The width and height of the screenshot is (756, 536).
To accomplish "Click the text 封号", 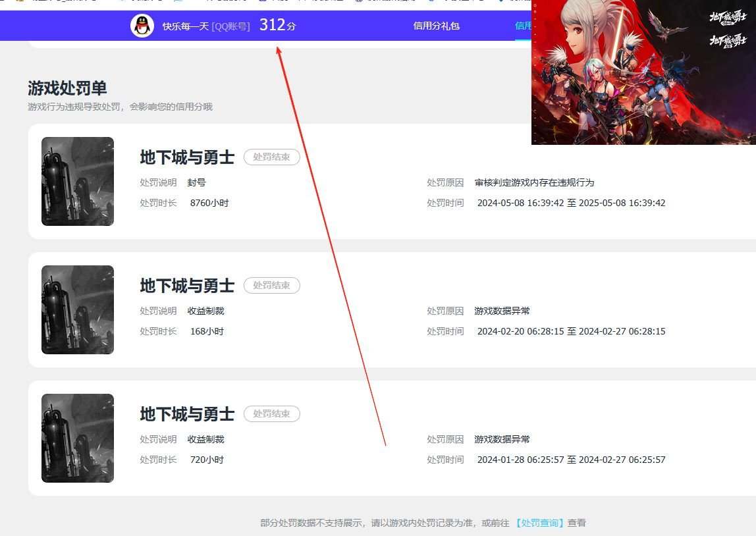I will tap(196, 182).
